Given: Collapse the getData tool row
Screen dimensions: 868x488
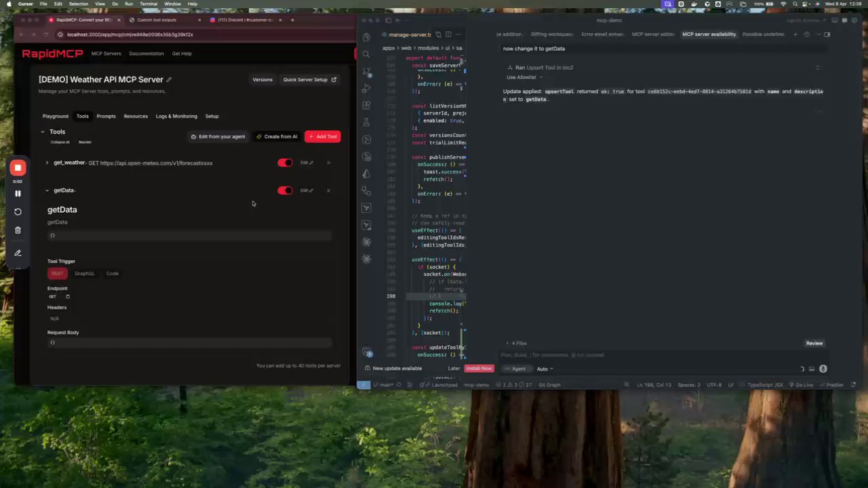Looking at the screenshot, I should pyautogui.click(x=47, y=190).
